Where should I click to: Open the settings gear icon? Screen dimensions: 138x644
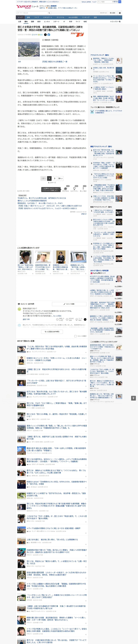click(120, 13)
